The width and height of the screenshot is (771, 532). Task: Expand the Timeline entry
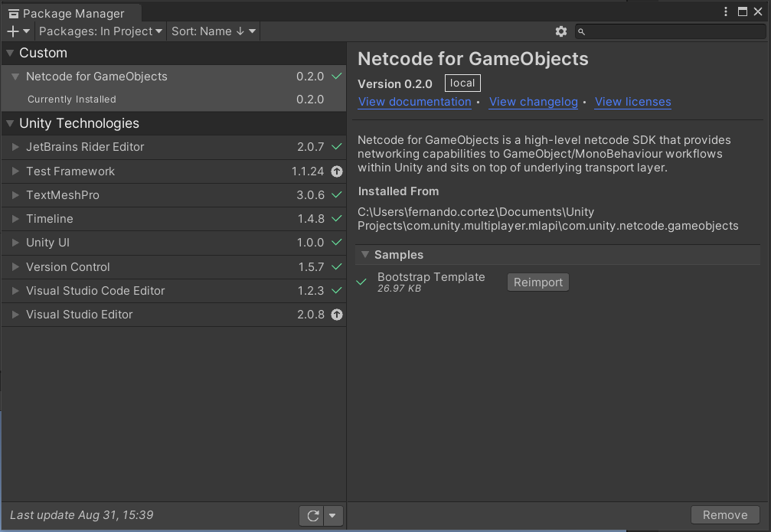point(15,219)
